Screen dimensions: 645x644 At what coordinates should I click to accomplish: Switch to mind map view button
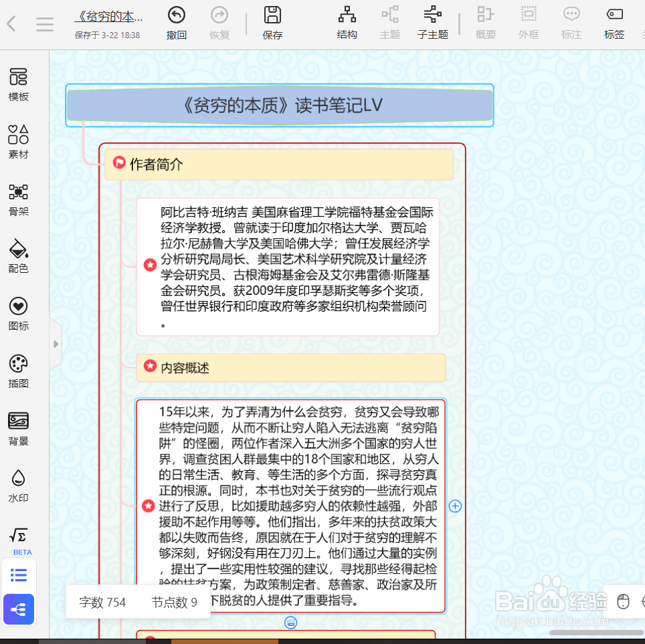19,609
